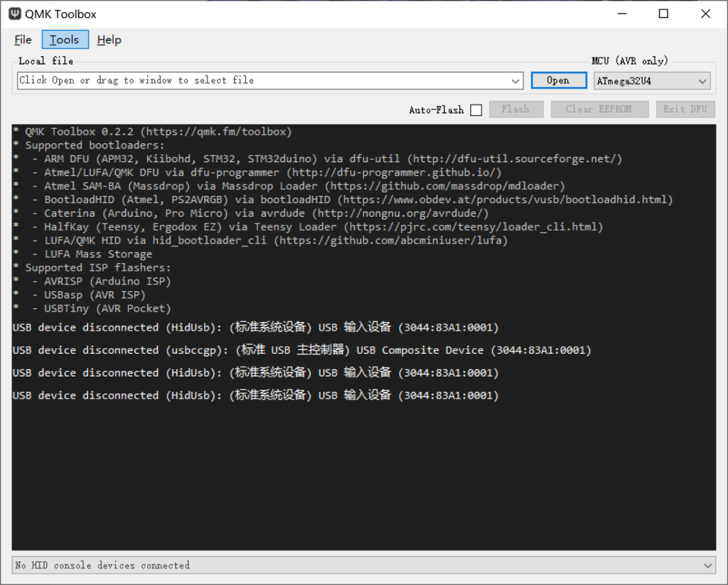Click the 'MCU (AVR only)' group label

point(629,61)
